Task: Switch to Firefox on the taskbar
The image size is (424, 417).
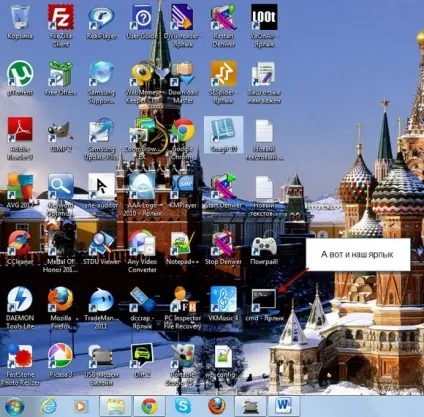Action: (x=217, y=406)
